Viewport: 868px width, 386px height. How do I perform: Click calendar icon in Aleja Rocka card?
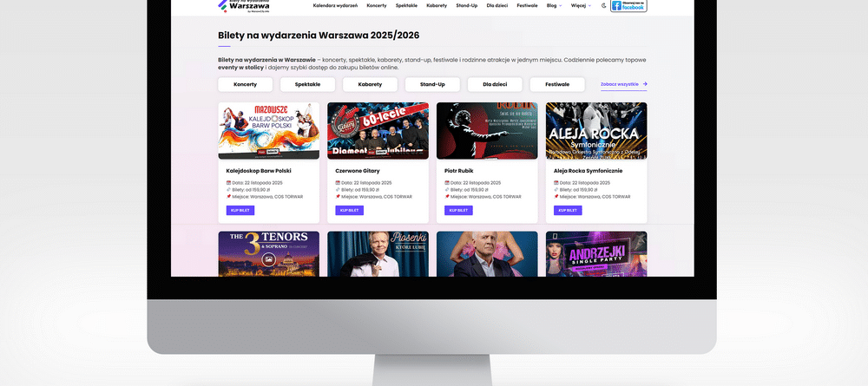[x=556, y=182]
